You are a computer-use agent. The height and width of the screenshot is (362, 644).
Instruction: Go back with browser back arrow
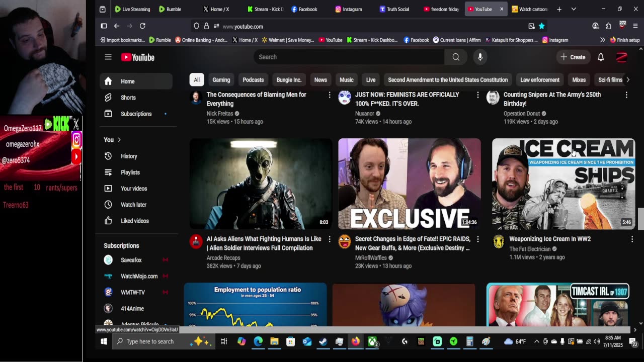[x=117, y=26]
